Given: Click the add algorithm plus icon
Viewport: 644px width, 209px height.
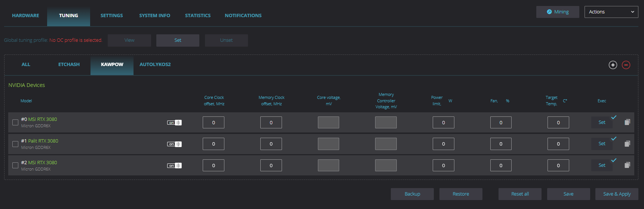Looking at the screenshot, I should [613, 65].
